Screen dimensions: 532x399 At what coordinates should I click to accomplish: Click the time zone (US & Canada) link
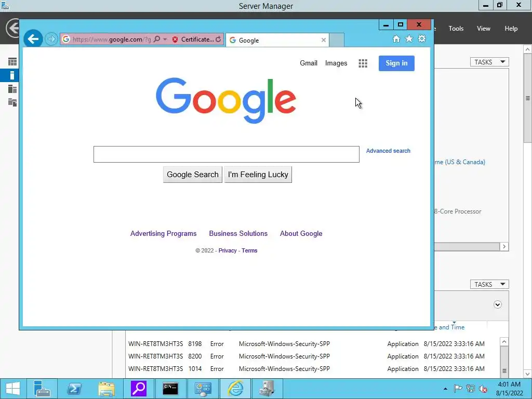(460, 162)
